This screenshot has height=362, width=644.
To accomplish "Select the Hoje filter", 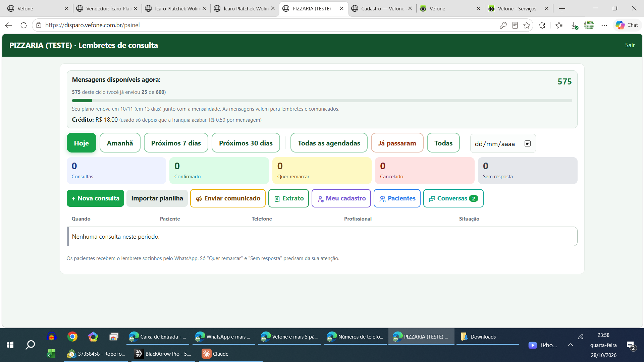I will coord(82,143).
